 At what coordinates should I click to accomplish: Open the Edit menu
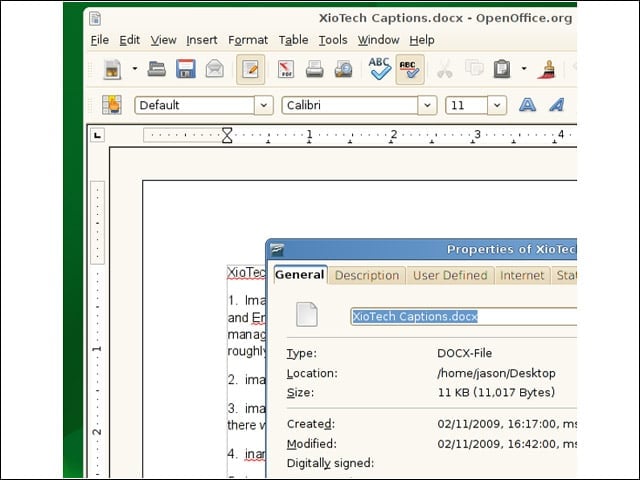129,40
